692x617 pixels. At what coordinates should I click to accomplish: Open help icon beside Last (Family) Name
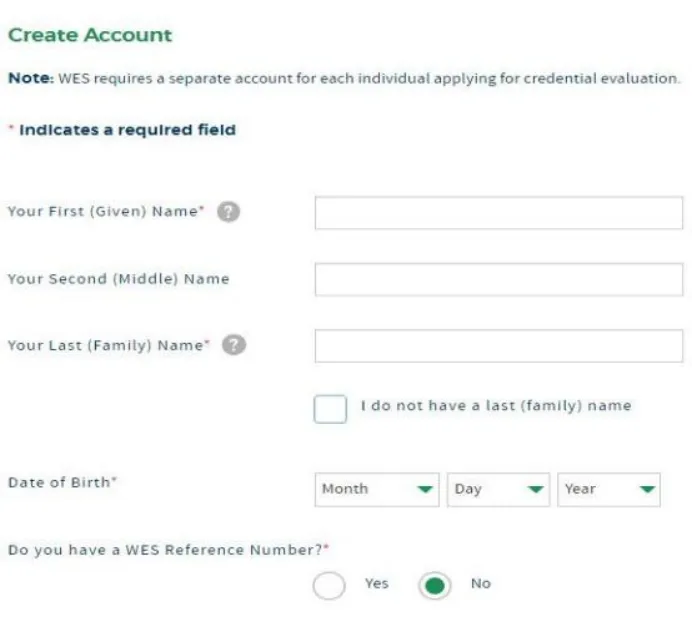pyautogui.click(x=234, y=345)
